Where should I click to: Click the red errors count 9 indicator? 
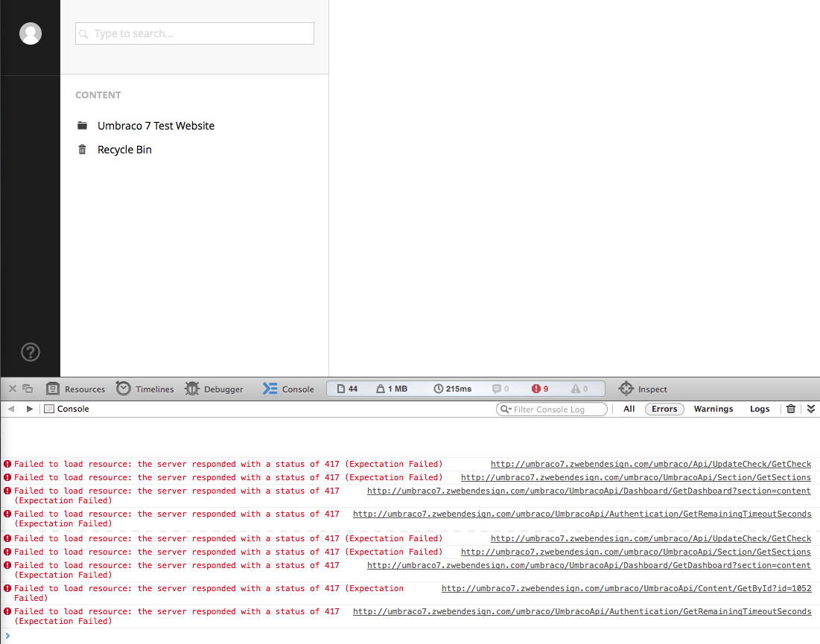click(x=540, y=389)
